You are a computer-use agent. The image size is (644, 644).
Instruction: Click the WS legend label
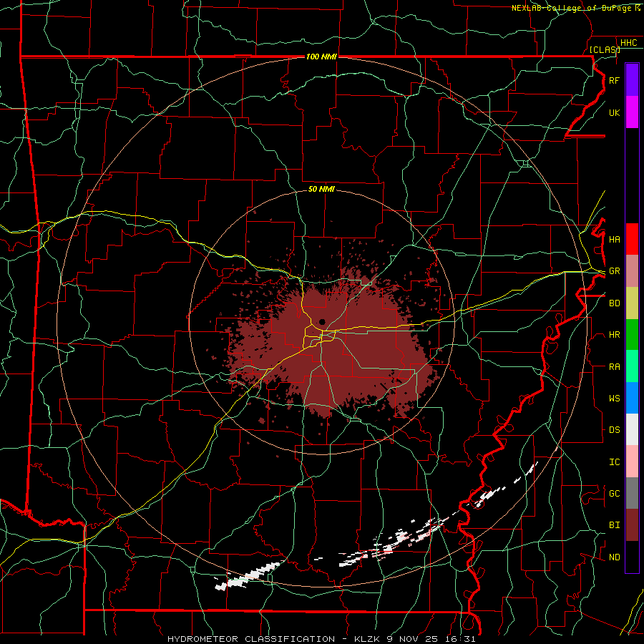click(x=614, y=399)
